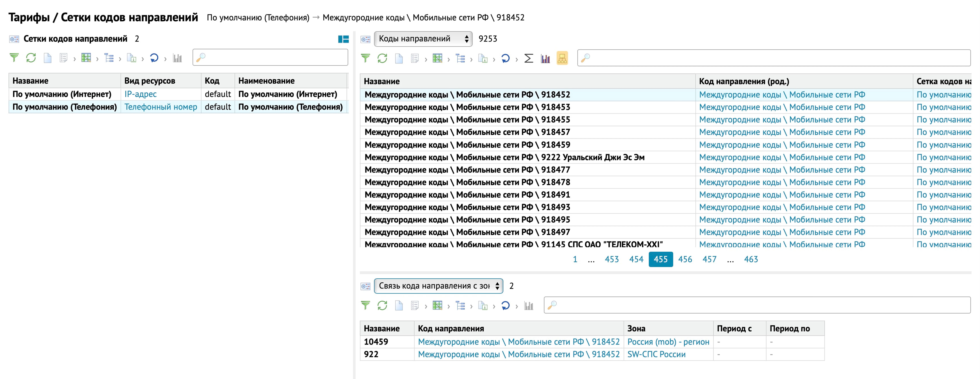This screenshot has height=379, width=980.
Task: Jump to last page 463
Action: (751, 259)
